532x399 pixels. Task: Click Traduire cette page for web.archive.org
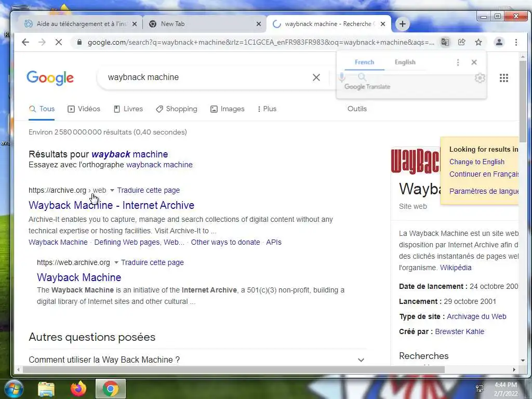click(x=152, y=262)
